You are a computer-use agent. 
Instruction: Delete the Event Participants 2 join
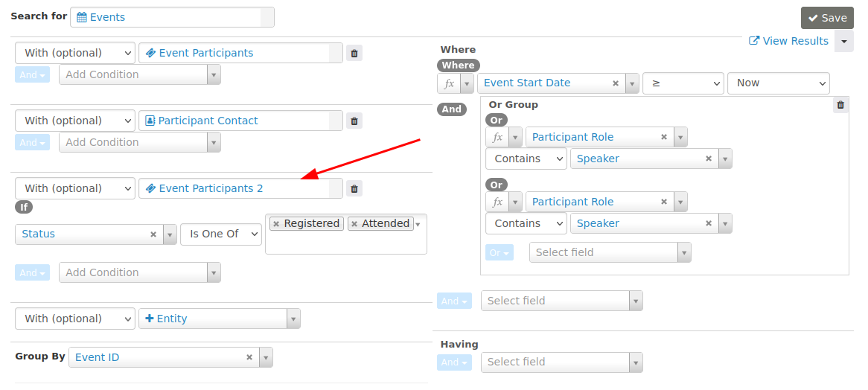(x=354, y=188)
